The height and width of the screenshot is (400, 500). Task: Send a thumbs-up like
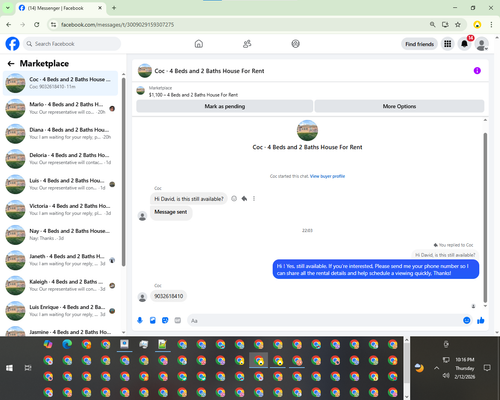[480, 320]
